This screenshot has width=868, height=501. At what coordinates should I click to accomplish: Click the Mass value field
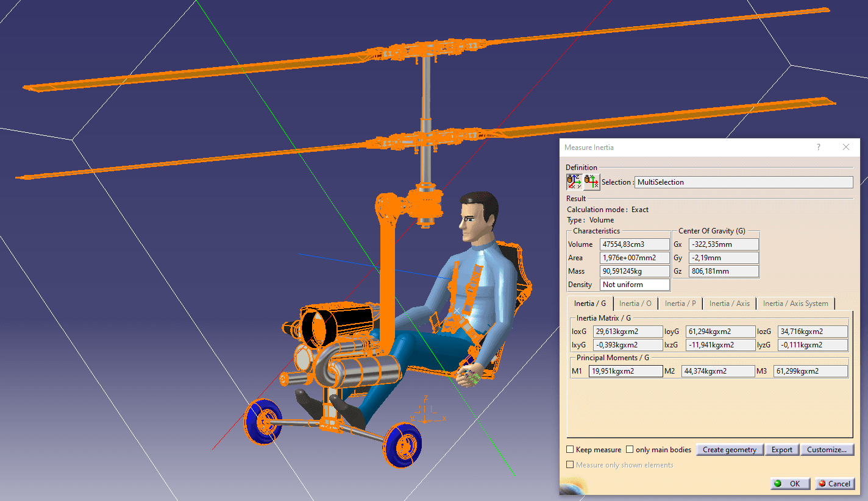tap(635, 271)
